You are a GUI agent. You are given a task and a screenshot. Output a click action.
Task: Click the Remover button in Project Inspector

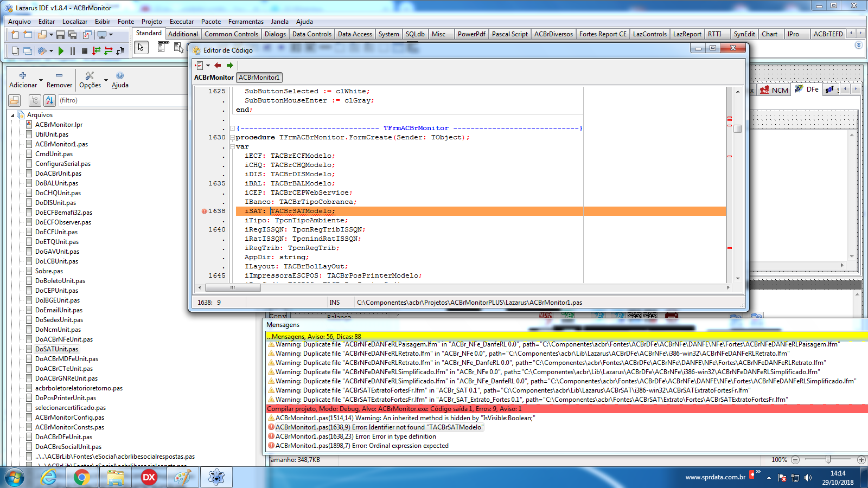tap(59, 80)
